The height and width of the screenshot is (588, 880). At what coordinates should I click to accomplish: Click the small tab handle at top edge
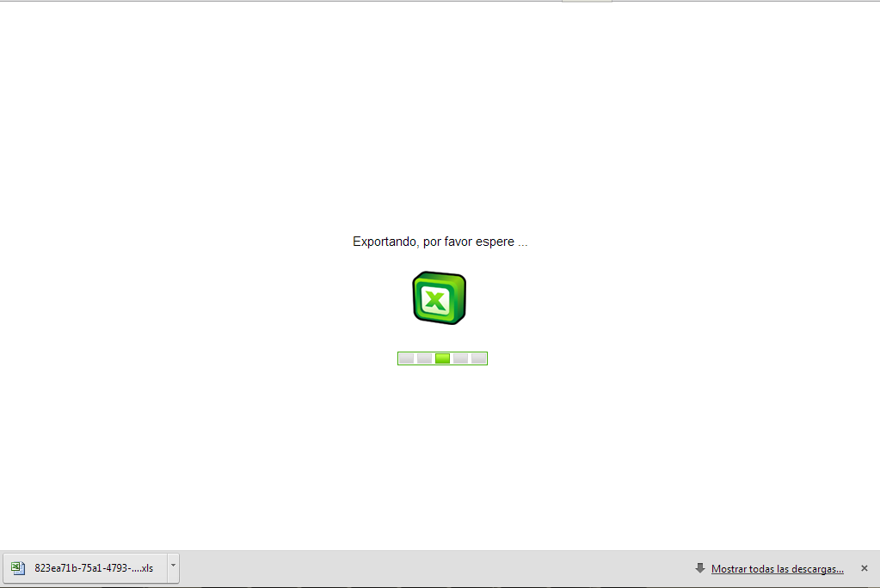point(587,2)
